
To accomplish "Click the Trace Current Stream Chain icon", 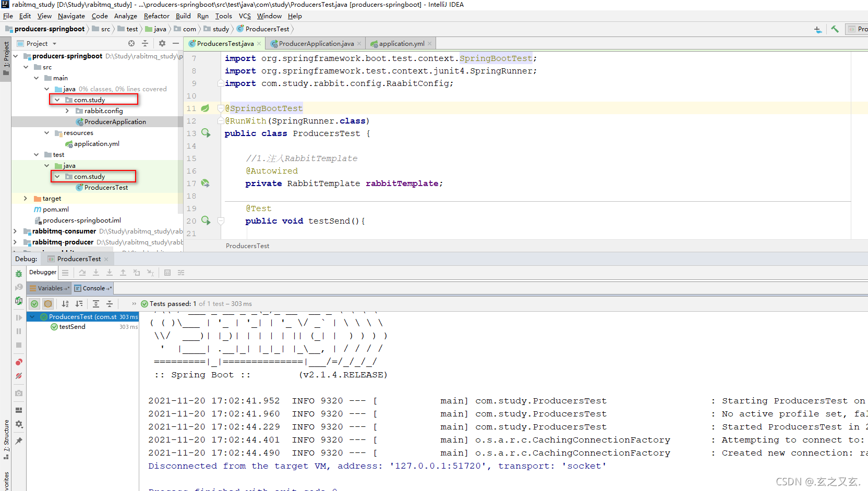I will (x=181, y=273).
